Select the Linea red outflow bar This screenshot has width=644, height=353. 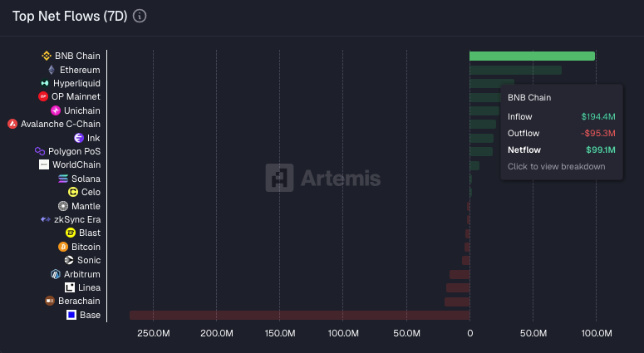coord(458,287)
